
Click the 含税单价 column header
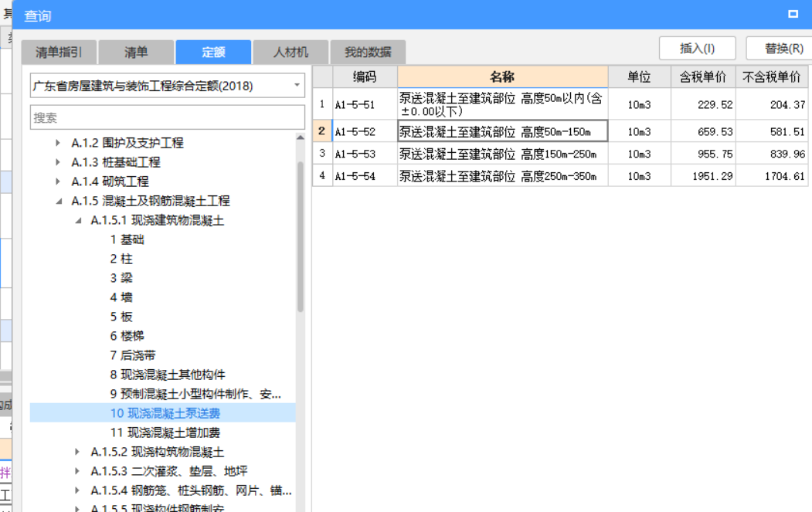click(703, 76)
